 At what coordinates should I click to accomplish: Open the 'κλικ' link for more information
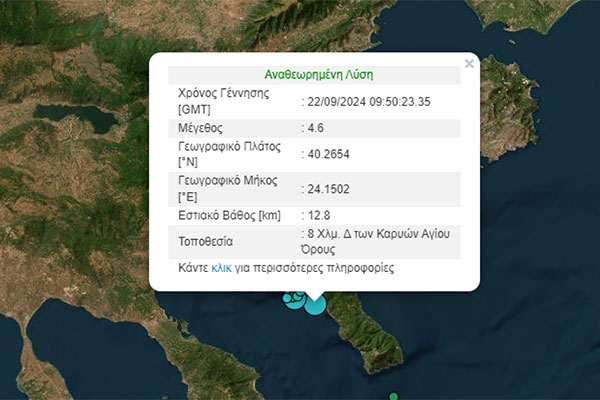pos(221,268)
